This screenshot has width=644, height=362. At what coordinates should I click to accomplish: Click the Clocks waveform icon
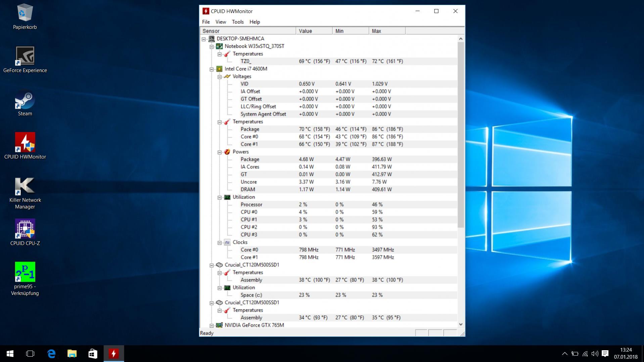(227, 242)
